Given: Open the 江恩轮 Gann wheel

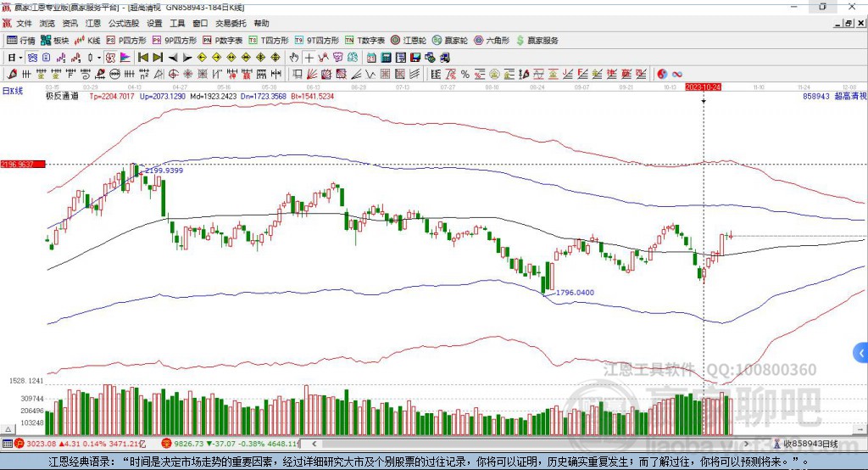Looking at the screenshot, I should [409, 41].
